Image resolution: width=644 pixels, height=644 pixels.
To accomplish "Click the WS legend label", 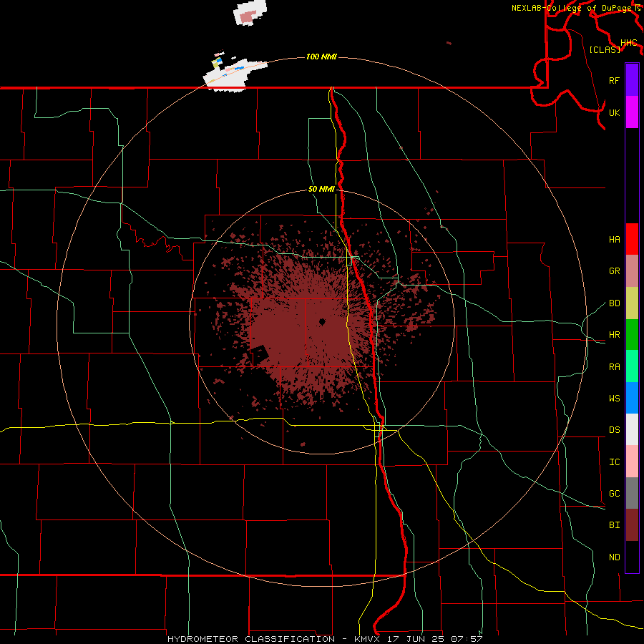I will pos(614,399).
